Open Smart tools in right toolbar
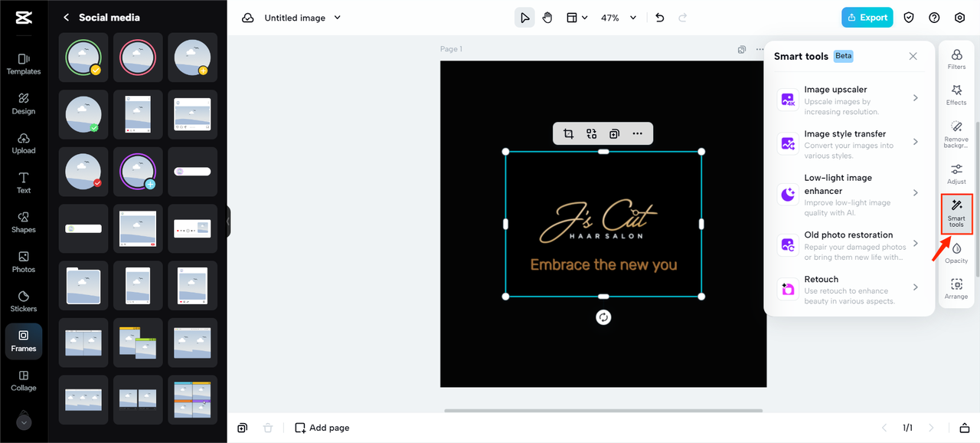This screenshot has height=443, width=980. coord(956,214)
